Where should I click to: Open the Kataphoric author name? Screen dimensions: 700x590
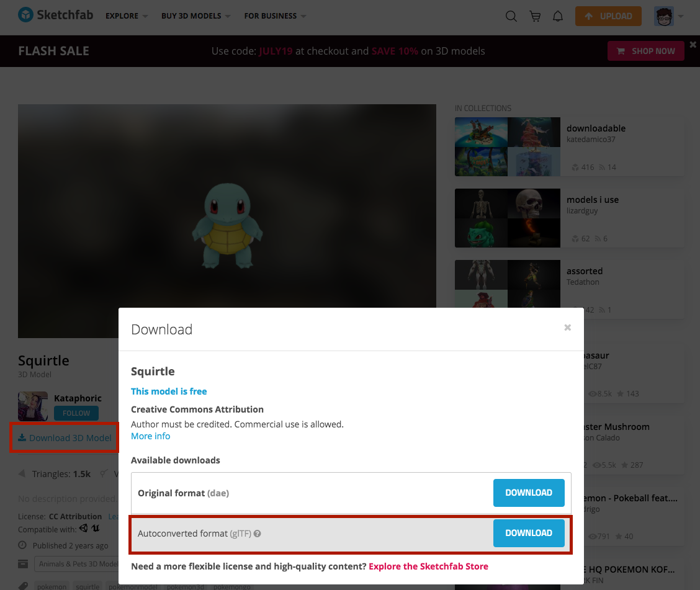78,398
